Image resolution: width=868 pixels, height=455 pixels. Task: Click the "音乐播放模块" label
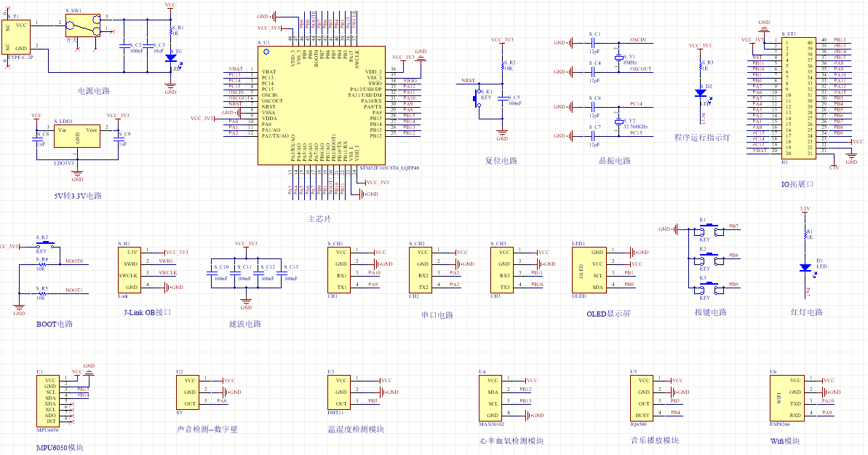[x=655, y=440]
